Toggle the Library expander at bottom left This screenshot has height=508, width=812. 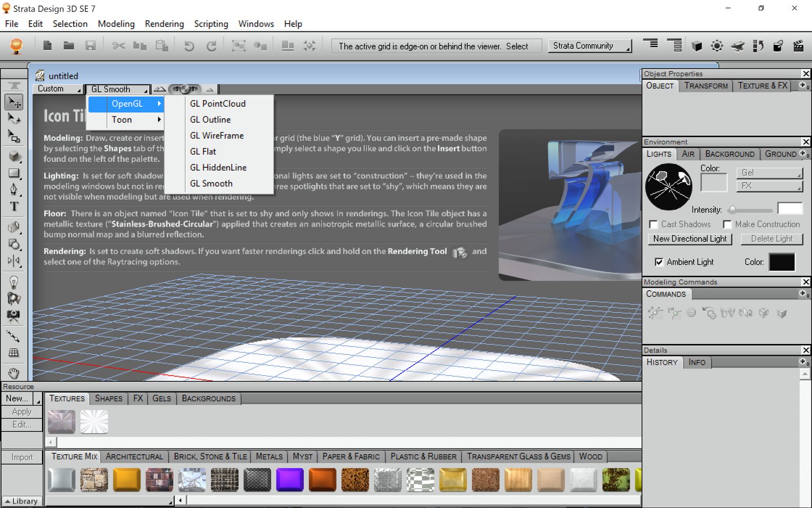pos(21,501)
